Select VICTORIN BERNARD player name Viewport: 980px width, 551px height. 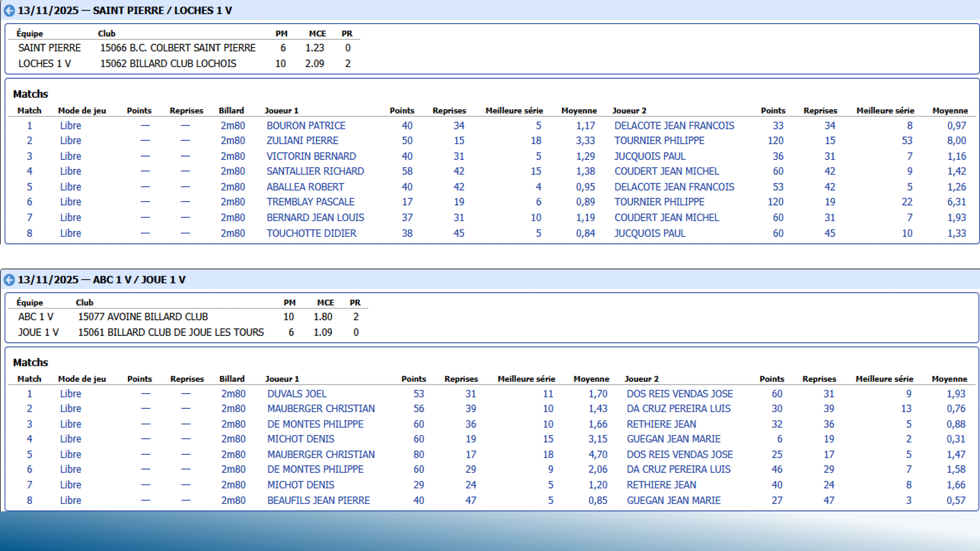click(x=311, y=156)
